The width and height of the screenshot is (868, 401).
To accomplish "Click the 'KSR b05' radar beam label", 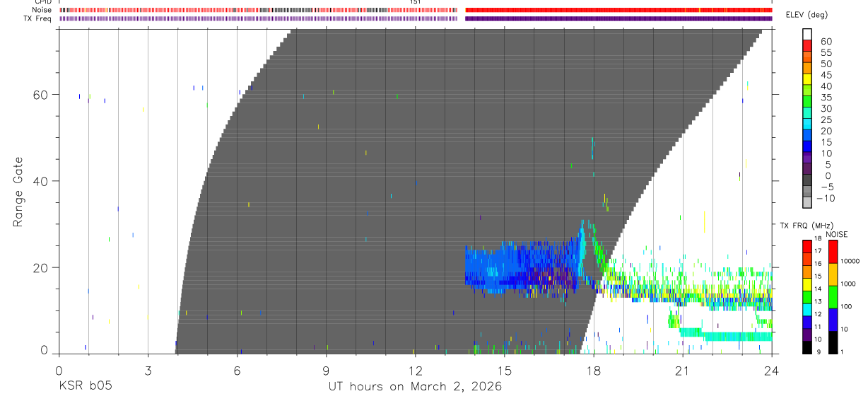I will [85, 386].
